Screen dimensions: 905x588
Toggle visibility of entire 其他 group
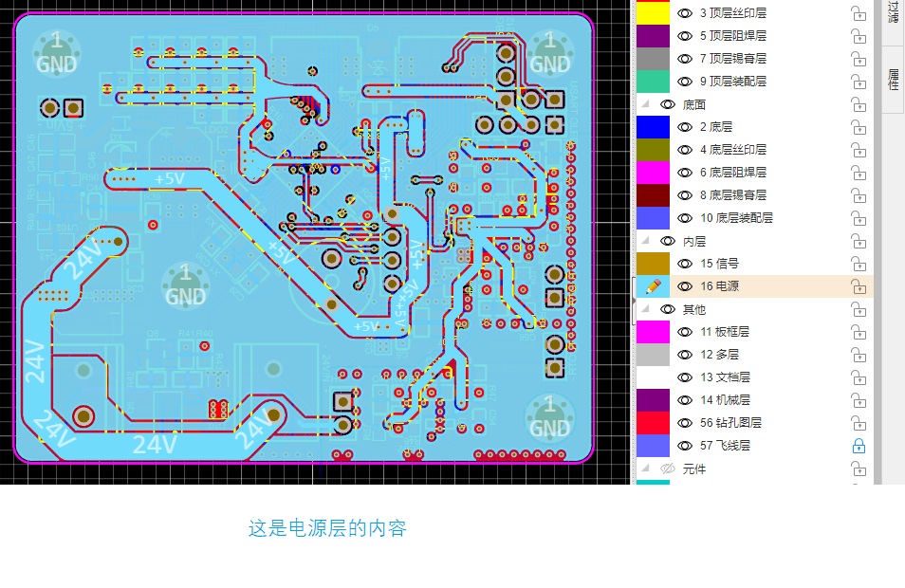668,309
